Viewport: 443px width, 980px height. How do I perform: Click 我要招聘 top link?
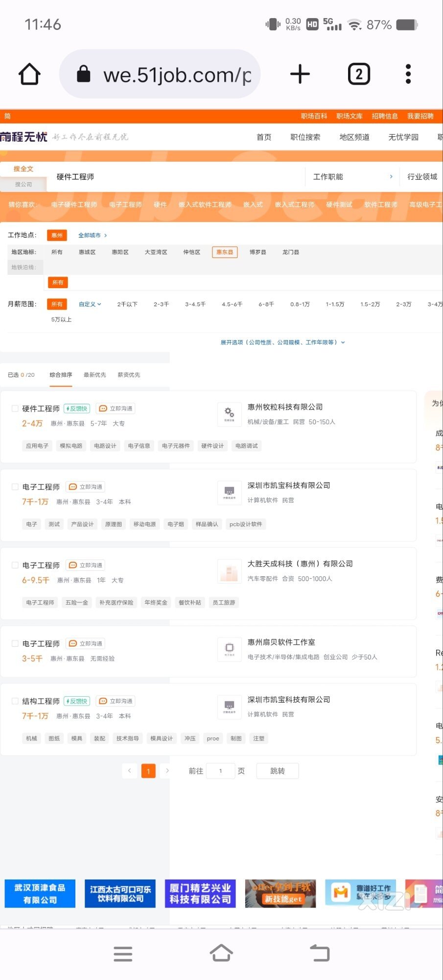[x=420, y=116]
